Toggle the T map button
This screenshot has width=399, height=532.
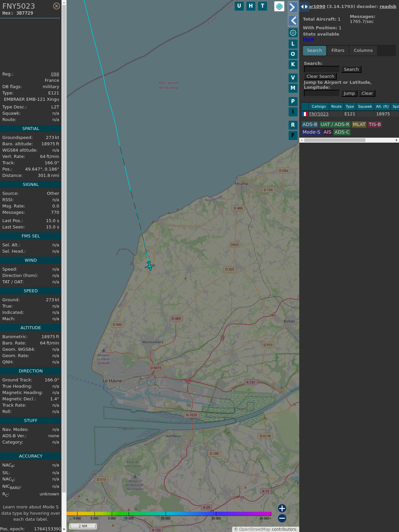[262, 6]
